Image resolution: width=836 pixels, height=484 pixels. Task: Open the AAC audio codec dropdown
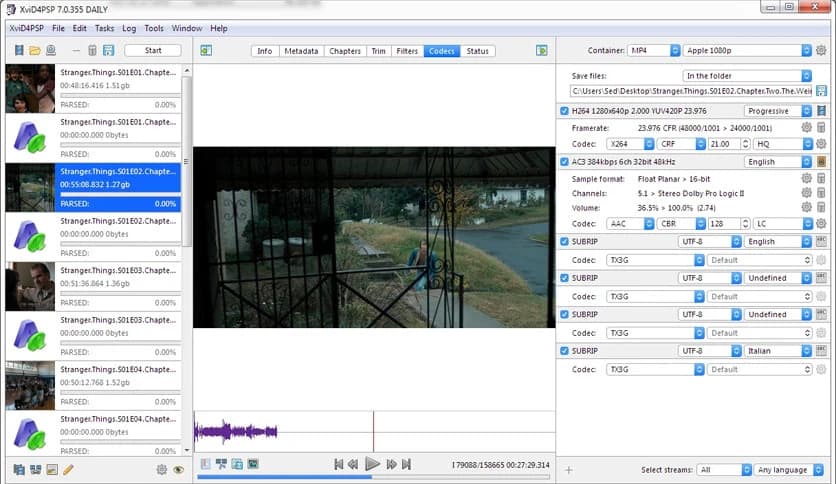[x=630, y=224]
